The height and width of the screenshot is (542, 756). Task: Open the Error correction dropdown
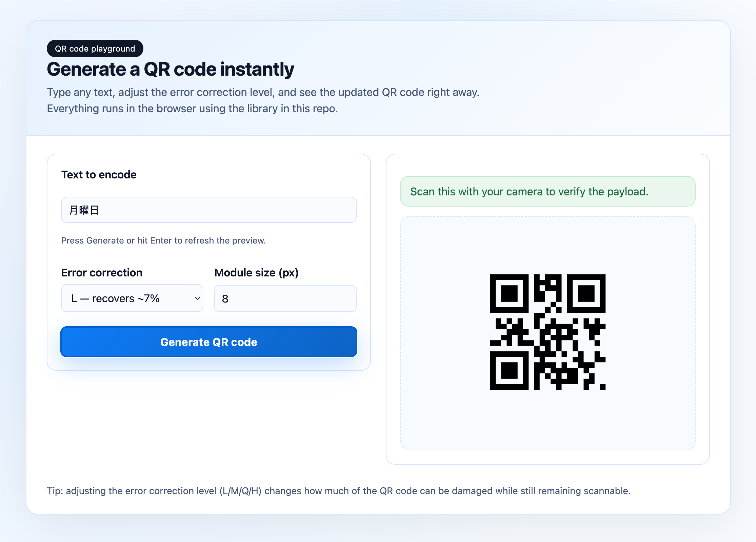click(x=132, y=298)
